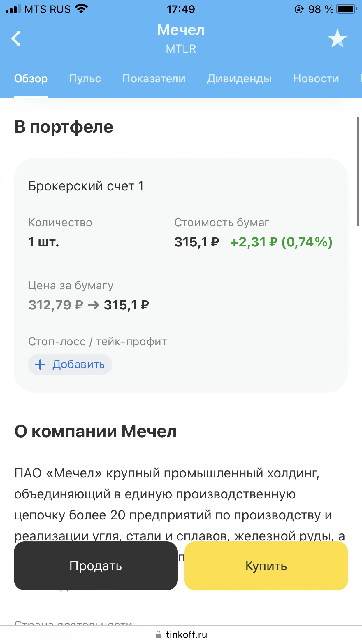Tap the back arrow icon
Screen dimensions: 362x644
pyautogui.click(x=16, y=38)
